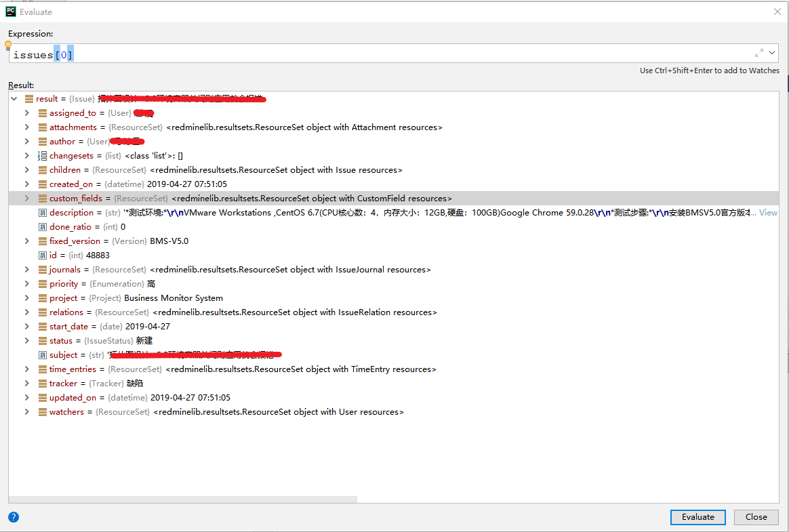
Task: Click the list icon beside changesets
Action: click(41, 155)
